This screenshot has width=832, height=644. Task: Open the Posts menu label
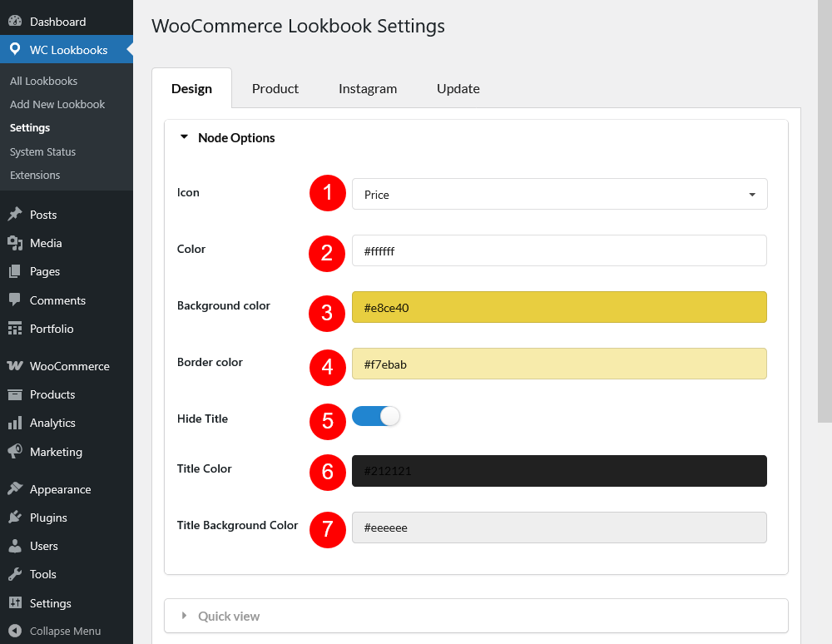tap(43, 215)
